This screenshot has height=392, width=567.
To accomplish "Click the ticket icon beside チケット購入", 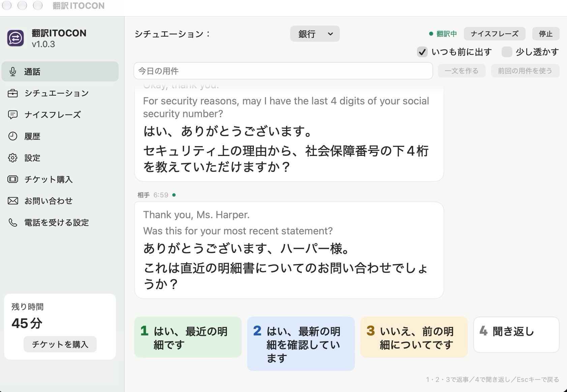I will point(13,179).
